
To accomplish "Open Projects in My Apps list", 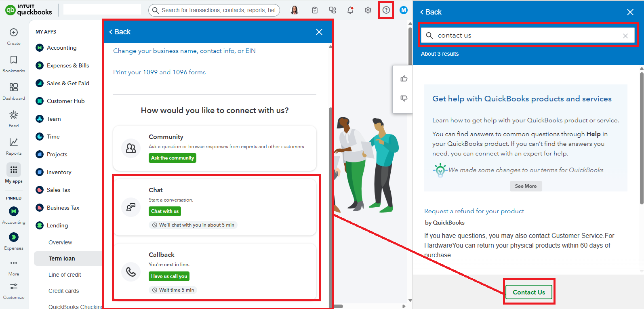I will click(52, 154).
